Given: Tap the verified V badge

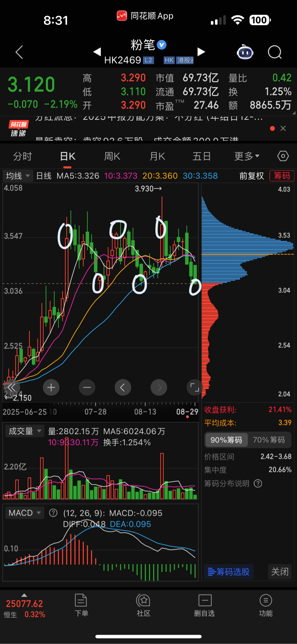Looking at the screenshot, I should [162, 45].
